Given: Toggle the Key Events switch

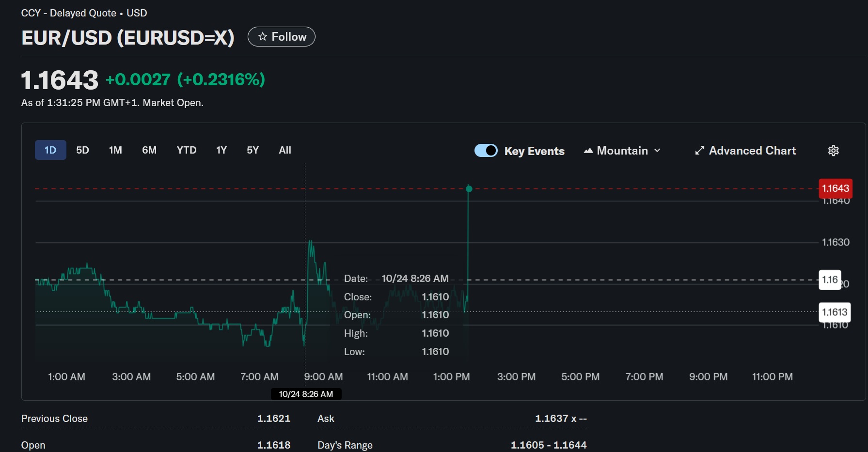Looking at the screenshot, I should tap(486, 151).
